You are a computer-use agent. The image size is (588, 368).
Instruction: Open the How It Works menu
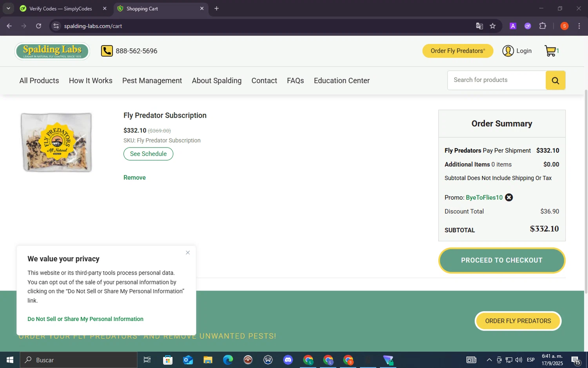[91, 80]
